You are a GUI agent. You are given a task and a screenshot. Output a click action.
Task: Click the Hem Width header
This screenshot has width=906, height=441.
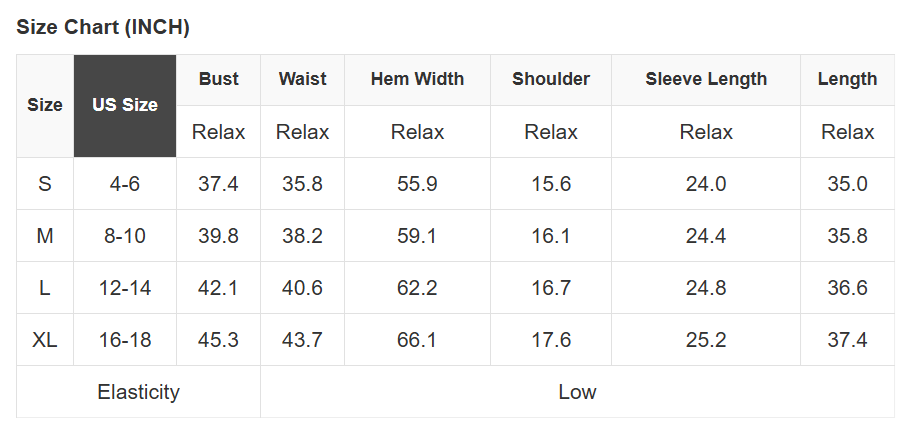tap(417, 79)
